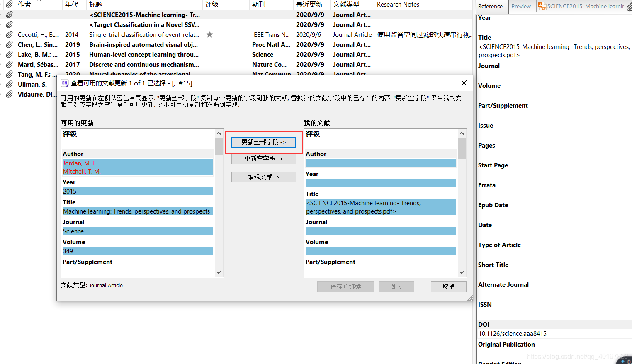632x364 pixels.
Task: Click down arrow of 我的文献 scrollbar
Action: coord(462,272)
